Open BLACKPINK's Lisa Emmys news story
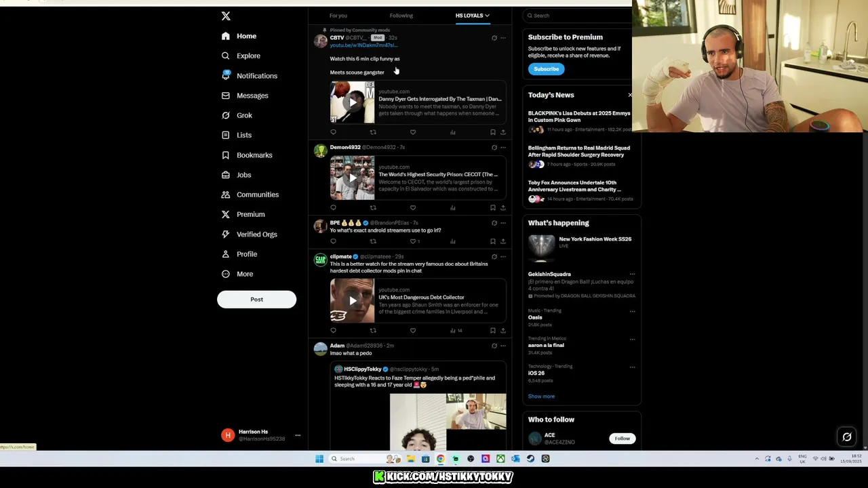Screen dimensions: 868x488 [580, 117]
